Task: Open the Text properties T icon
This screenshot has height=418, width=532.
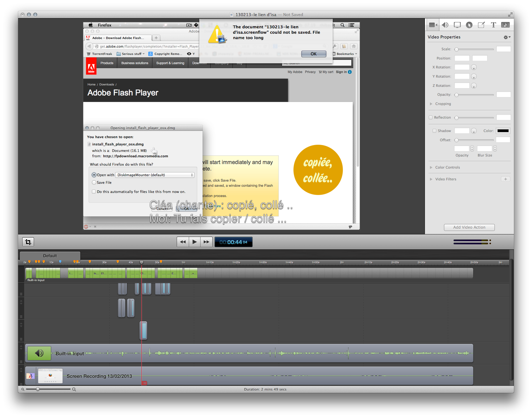Action: [493, 25]
